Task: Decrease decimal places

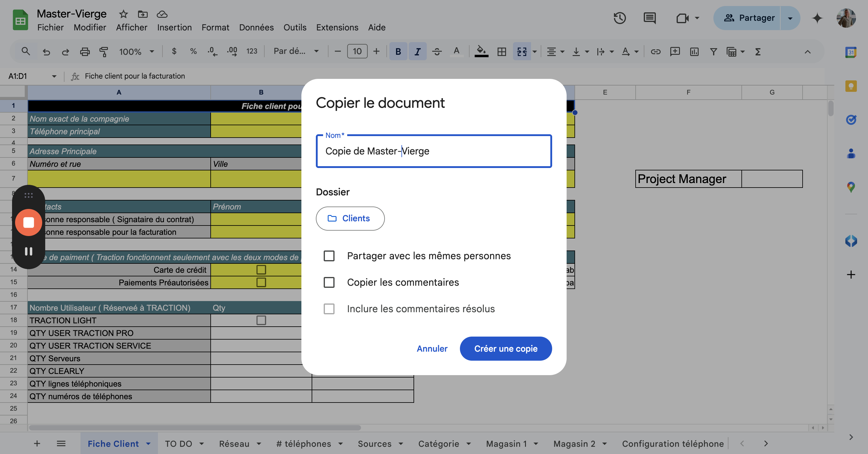Action: tap(212, 51)
